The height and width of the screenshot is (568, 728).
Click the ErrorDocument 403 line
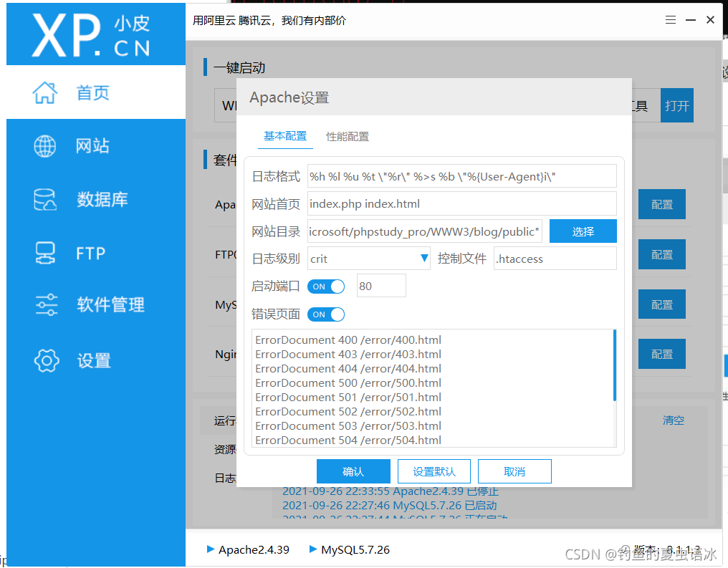point(348,354)
